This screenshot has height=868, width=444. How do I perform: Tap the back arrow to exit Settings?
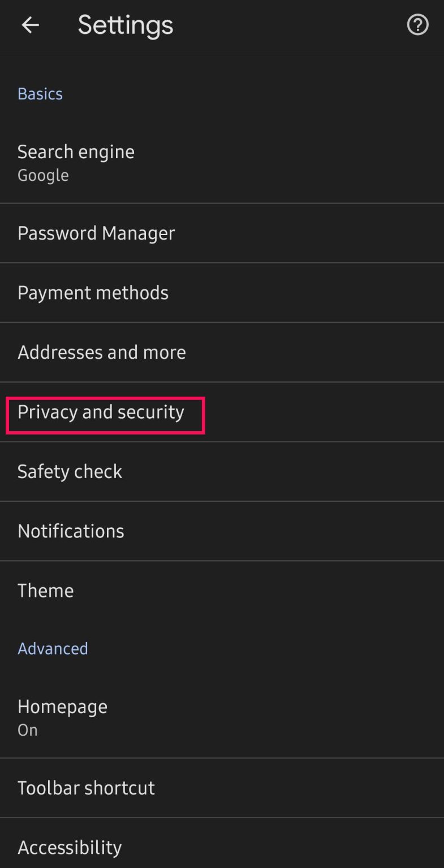coord(29,25)
